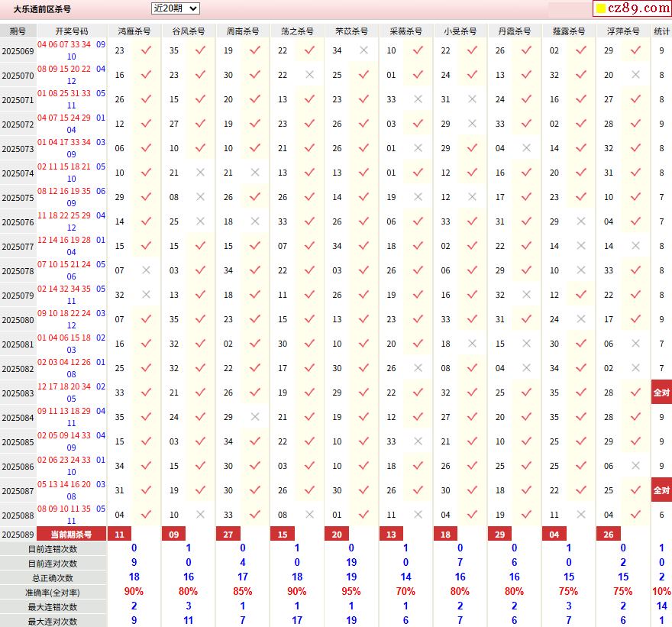Click the 统计 column header
The height and width of the screenshot is (627, 672).
tap(662, 31)
